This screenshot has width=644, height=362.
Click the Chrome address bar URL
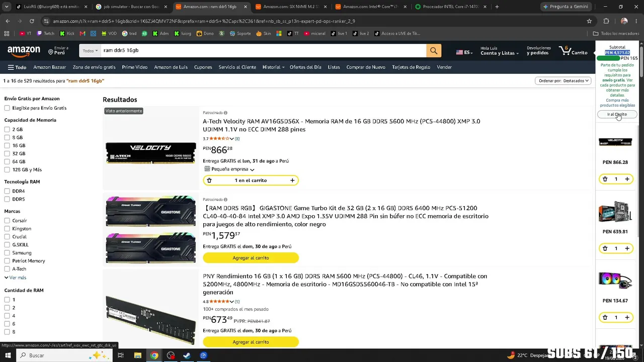click(x=204, y=21)
